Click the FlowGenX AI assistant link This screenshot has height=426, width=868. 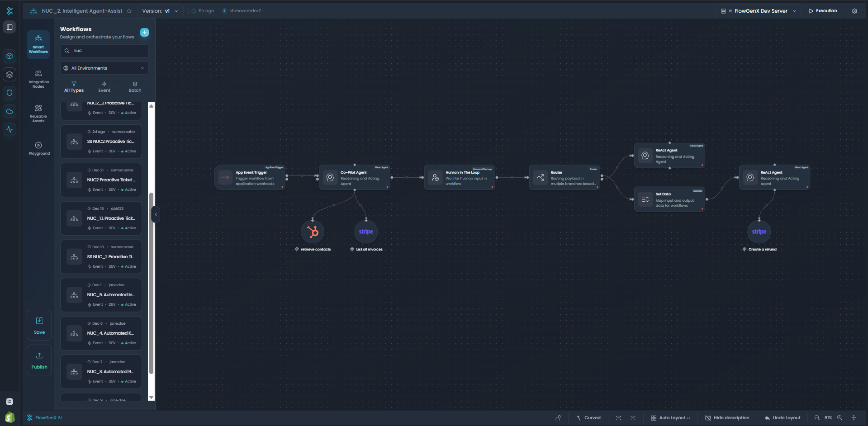(44, 418)
